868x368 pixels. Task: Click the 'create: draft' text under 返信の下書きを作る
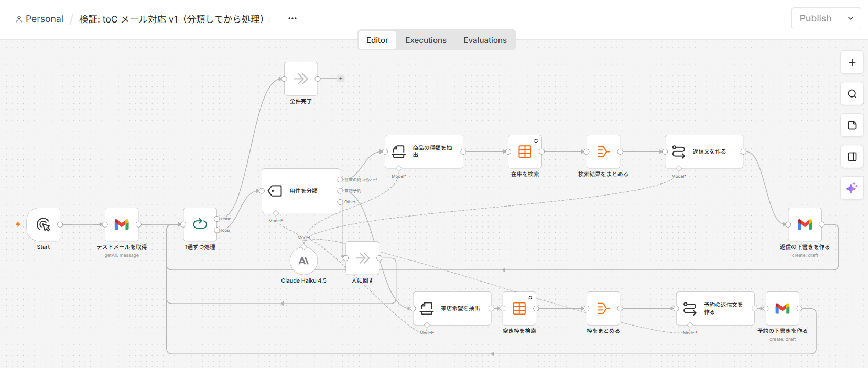[x=805, y=255]
